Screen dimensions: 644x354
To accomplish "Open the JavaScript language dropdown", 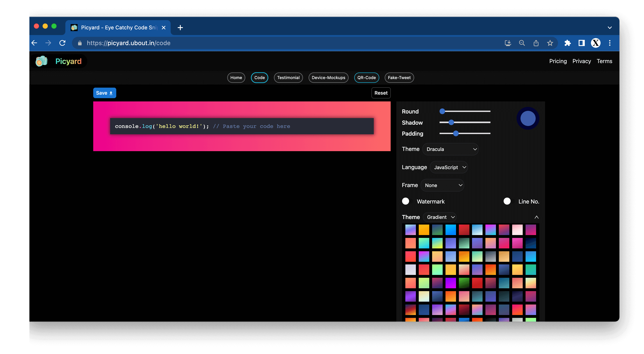I will 449,167.
